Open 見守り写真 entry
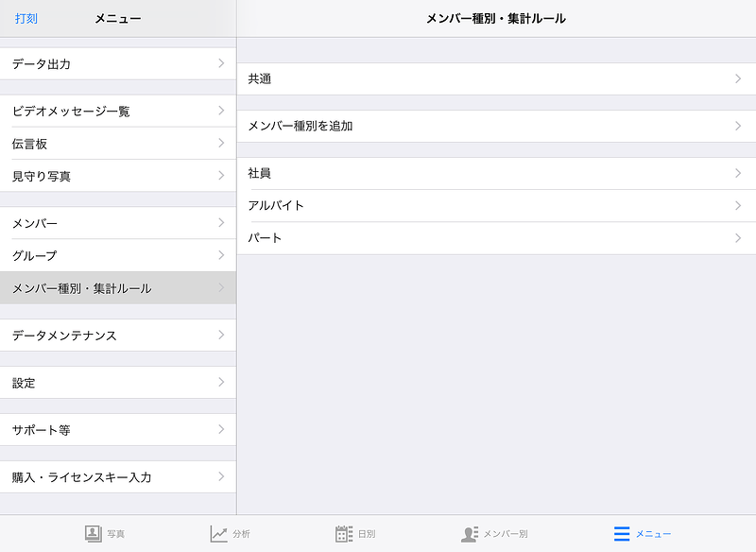Viewport: 756px width, 552px height. pos(118,176)
